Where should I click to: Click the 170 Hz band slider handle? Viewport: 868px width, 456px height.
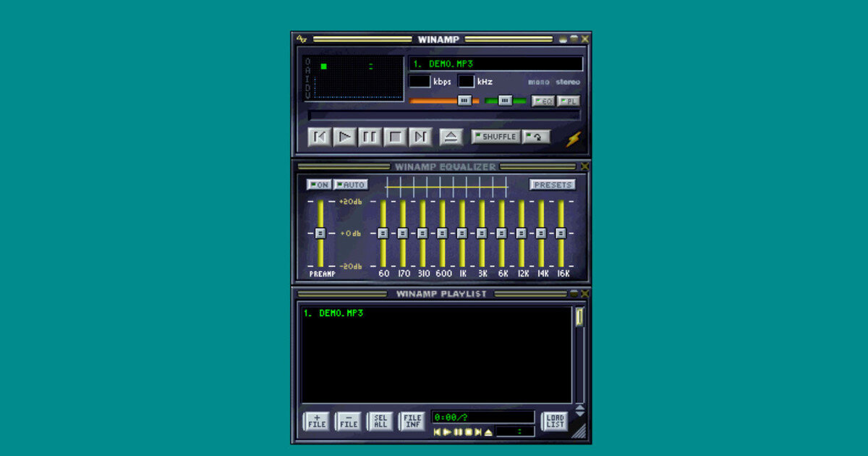coord(403,234)
